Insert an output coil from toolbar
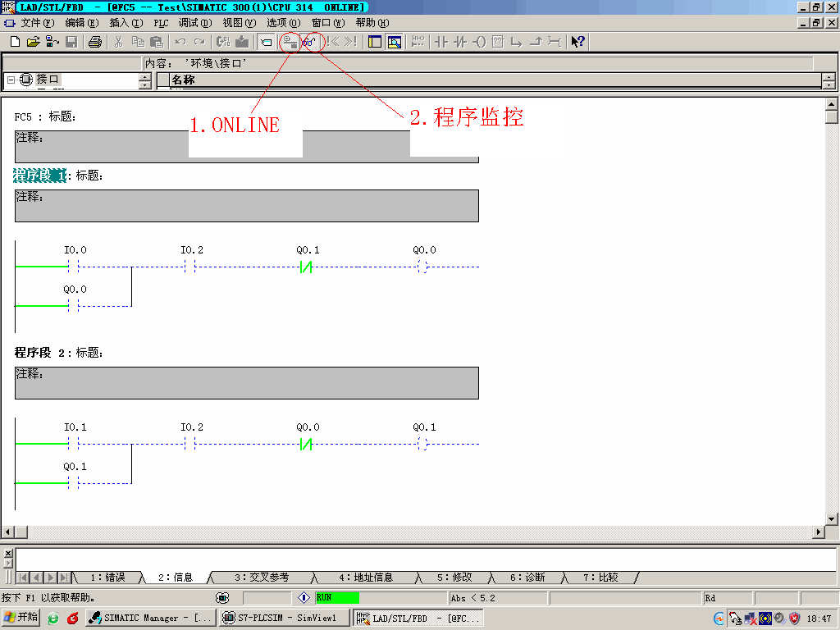The width and height of the screenshot is (840, 630). pos(479,42)
